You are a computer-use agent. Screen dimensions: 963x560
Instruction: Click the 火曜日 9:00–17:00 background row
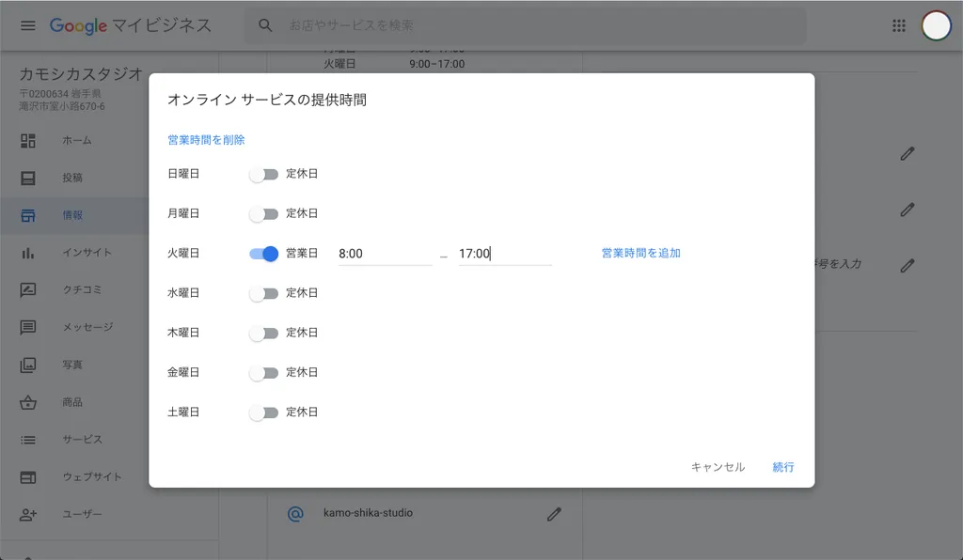tap(394, 64)
